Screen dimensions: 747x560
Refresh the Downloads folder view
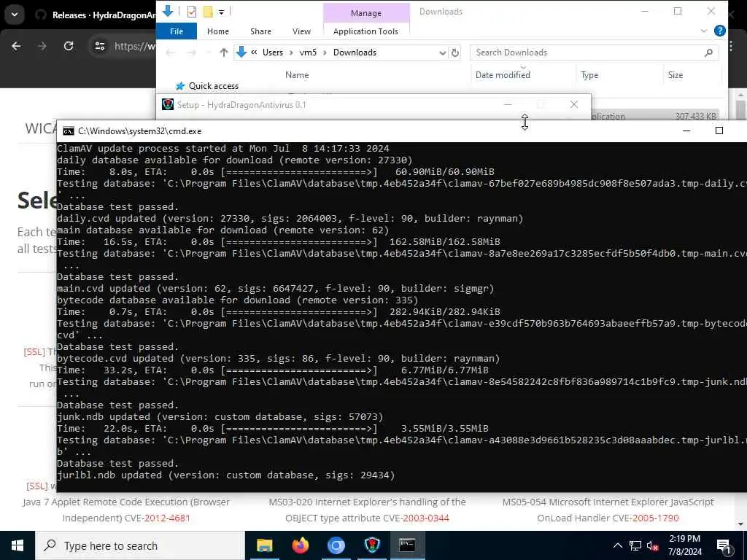click(x=455, y=52)
